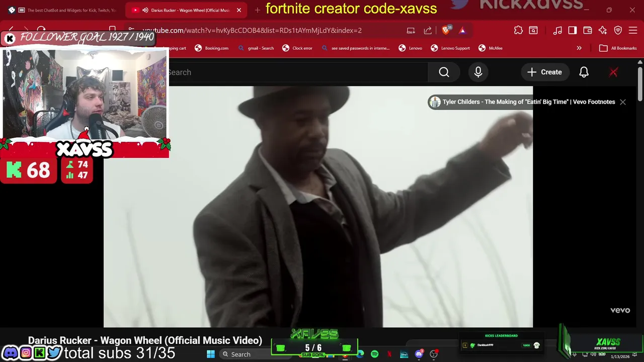
Task: Click the YouTube Create button
Action: (x=544, y=72)
